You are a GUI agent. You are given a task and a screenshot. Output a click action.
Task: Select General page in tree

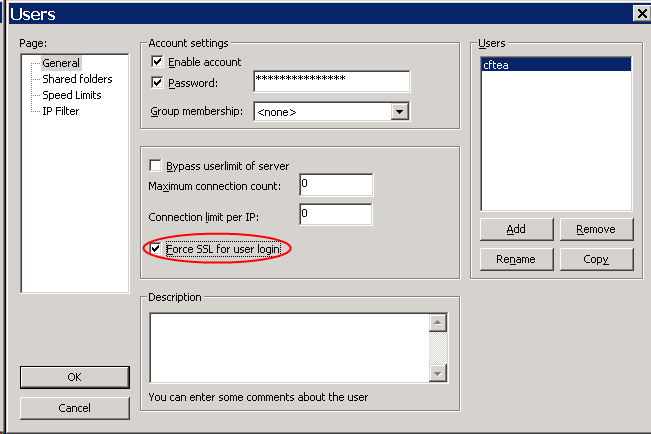point(60,63)
